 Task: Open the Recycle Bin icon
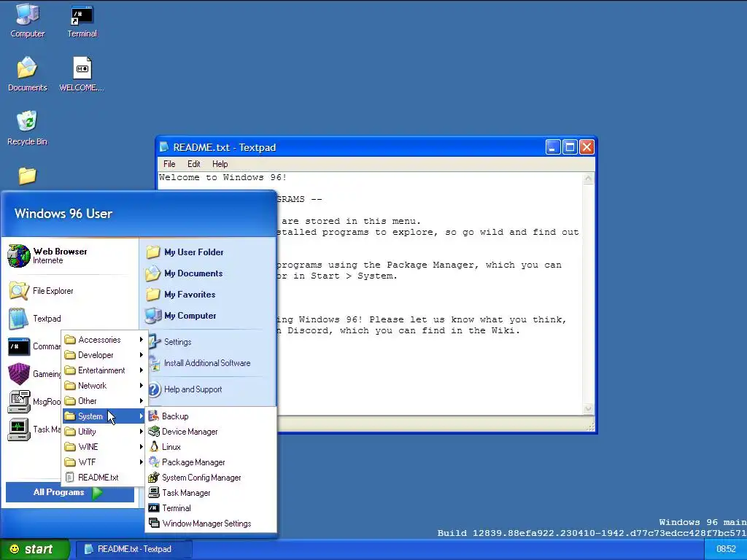point(27,128)
